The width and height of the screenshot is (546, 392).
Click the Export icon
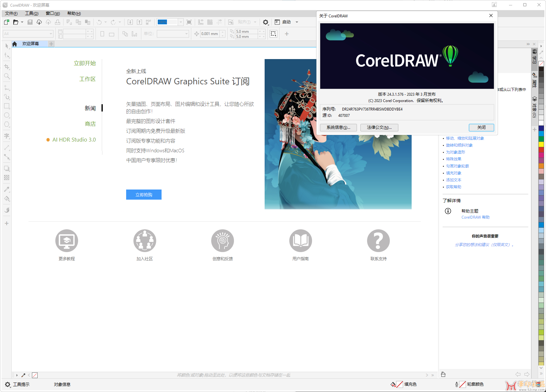tap(139, 22)
